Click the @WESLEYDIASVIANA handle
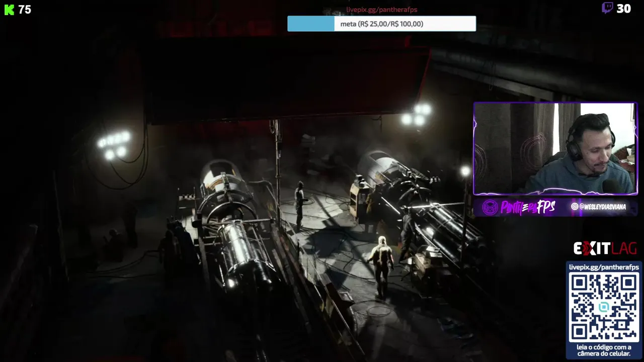The width and height of the screenshot is (644, 362). [602, 207]
